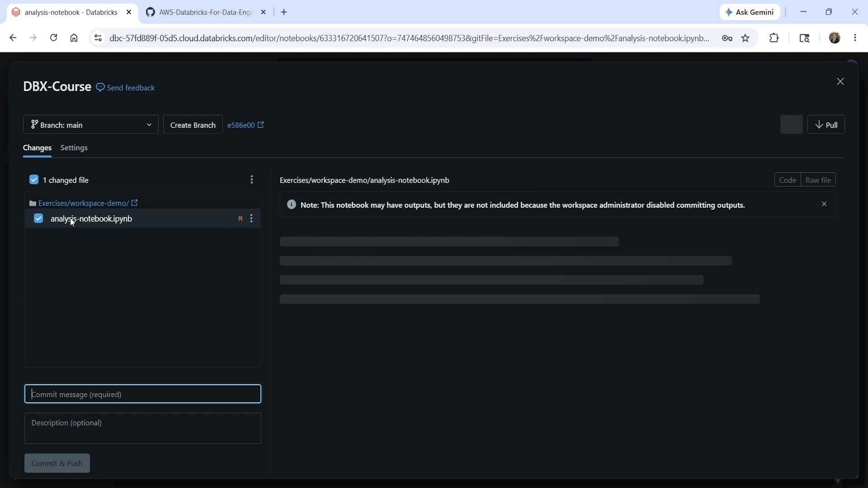
Task: Open Exercises/workspace-demo/ folder link
Action: pos(84,203)
